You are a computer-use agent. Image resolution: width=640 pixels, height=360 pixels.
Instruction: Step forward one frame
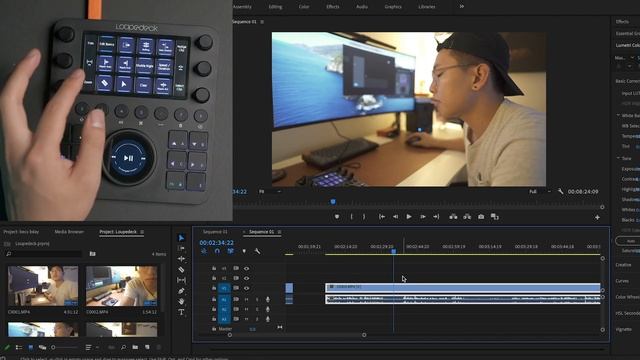tap(423, 217)
